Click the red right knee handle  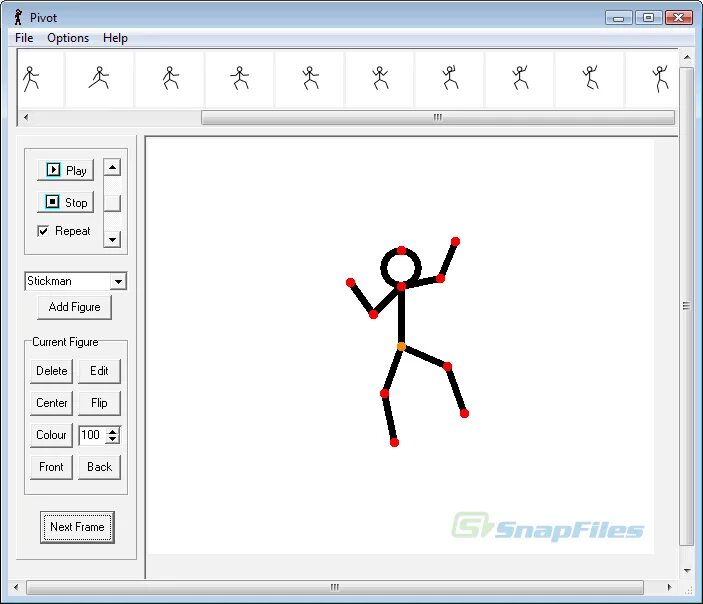click(447, 367)
